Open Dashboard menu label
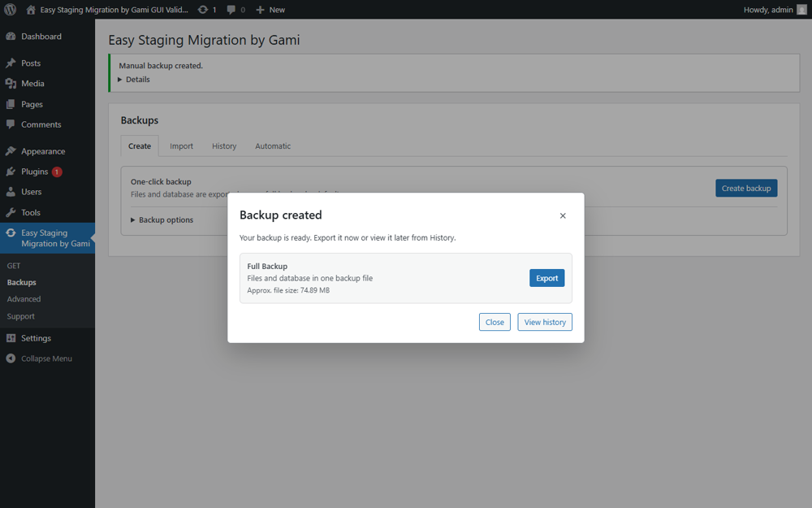 tap(41, 37)
